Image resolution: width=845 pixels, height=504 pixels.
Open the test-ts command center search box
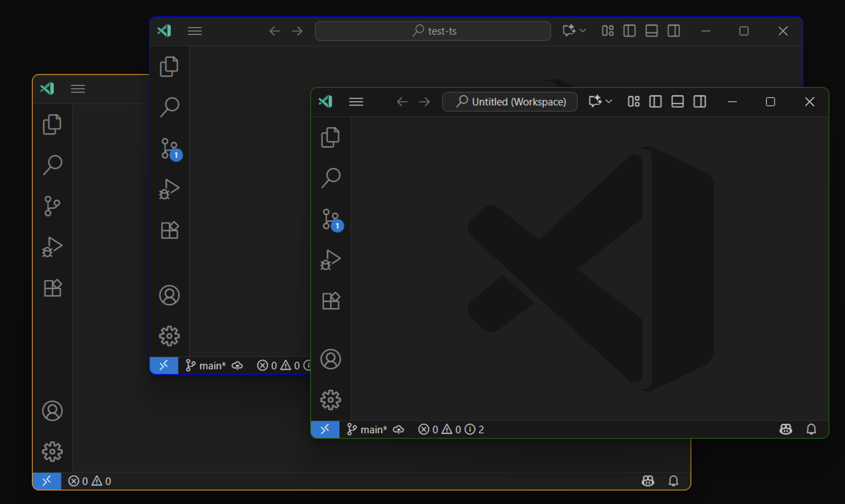click(x=432, y=31)
